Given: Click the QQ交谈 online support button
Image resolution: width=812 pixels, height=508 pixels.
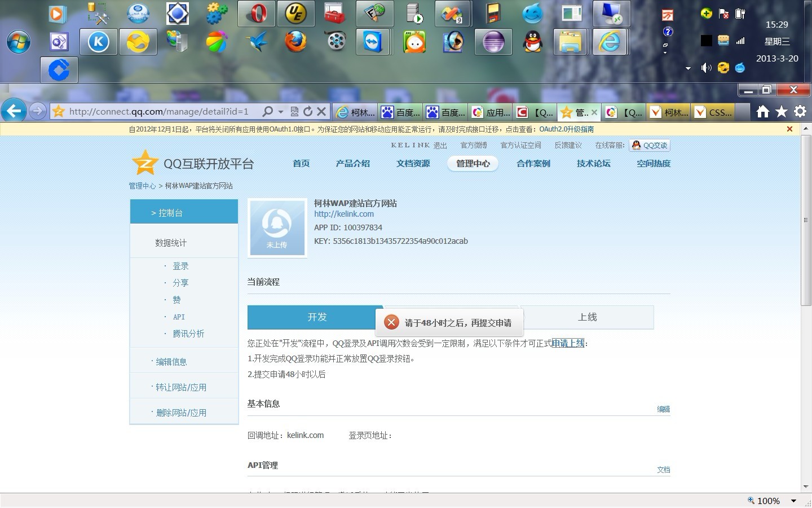Looking at the screenshot, I should 650,146.
